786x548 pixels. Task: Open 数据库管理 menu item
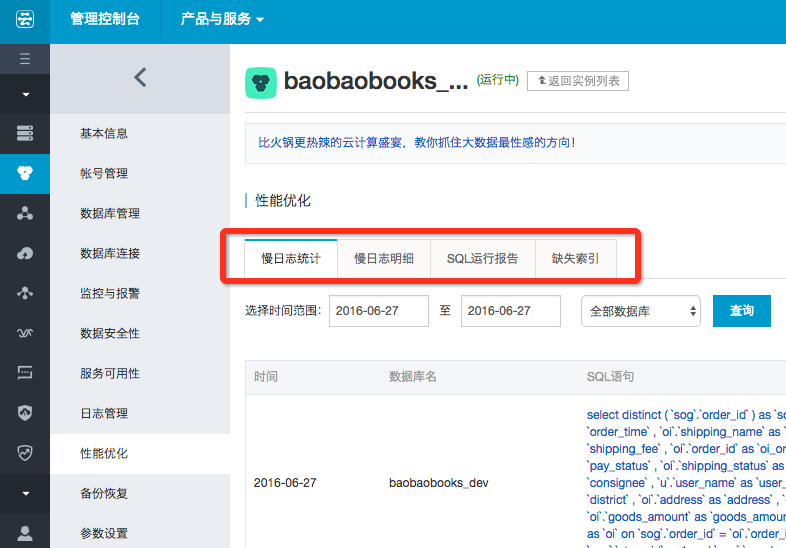click(x=110, y=213)
